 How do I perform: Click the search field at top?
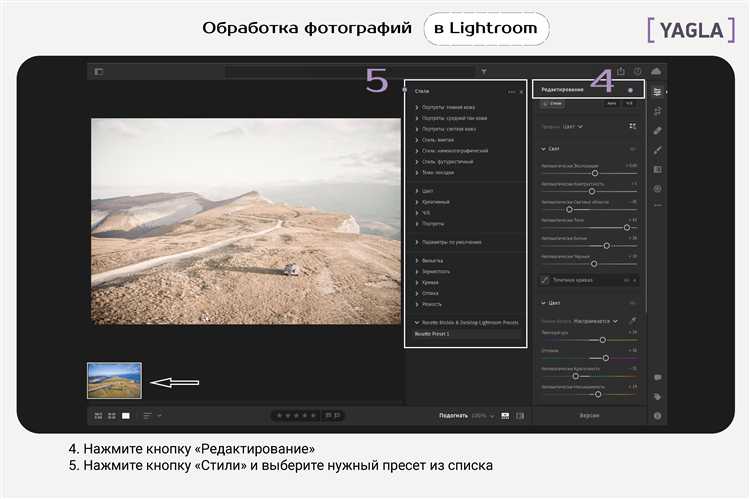click(349, 72)
